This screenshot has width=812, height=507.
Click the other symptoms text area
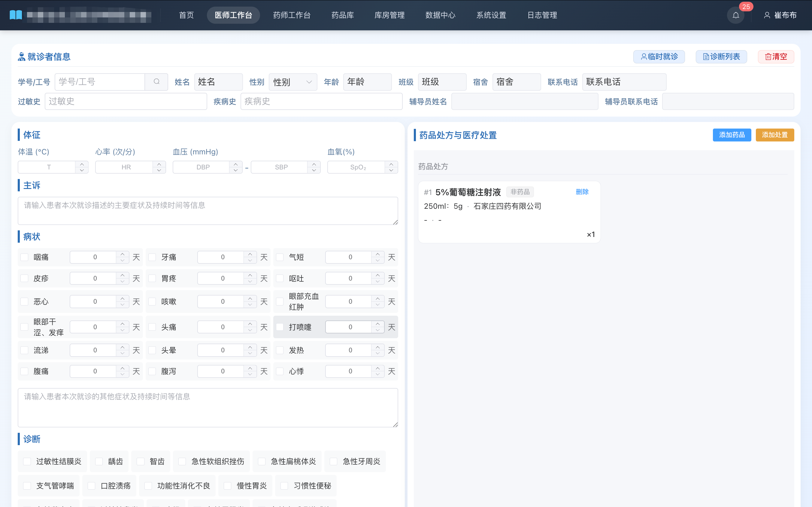point(208,407)
